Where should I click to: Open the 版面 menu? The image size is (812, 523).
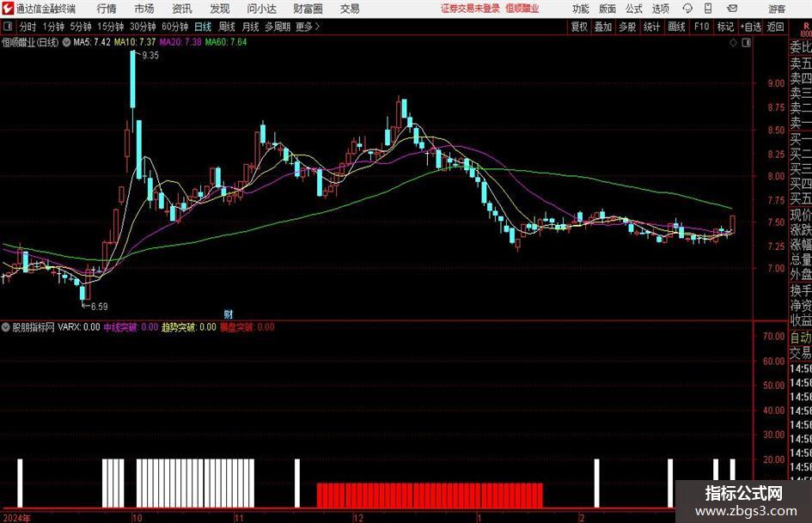pyautogui.click(x=607, y=9)
